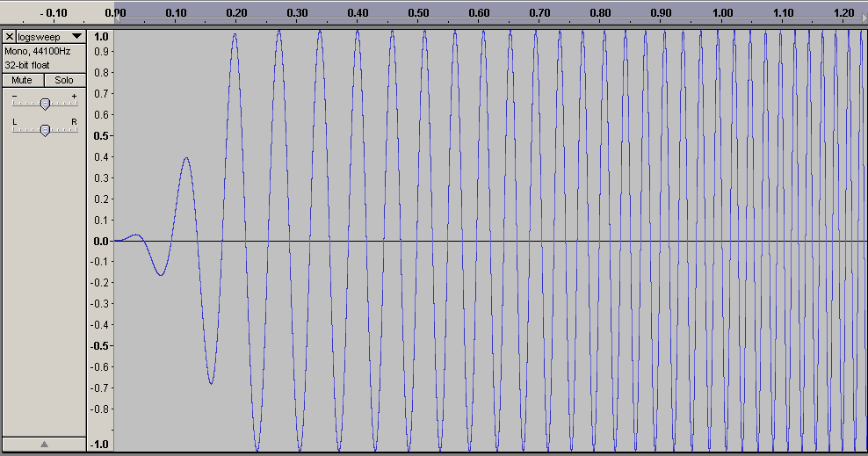
Task: Click the 1.00 mark on the timeline ruler
Action: click(x=722, y=12)
